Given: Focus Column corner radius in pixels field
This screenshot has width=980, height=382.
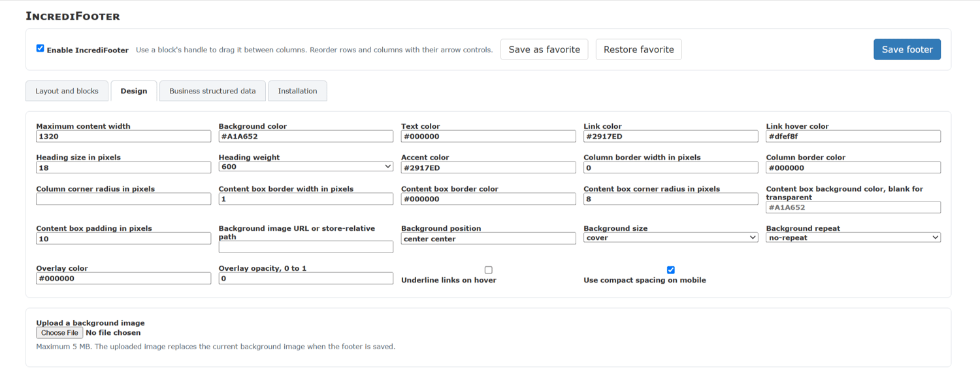Looking at the screenshot, I should coord(123,199).
